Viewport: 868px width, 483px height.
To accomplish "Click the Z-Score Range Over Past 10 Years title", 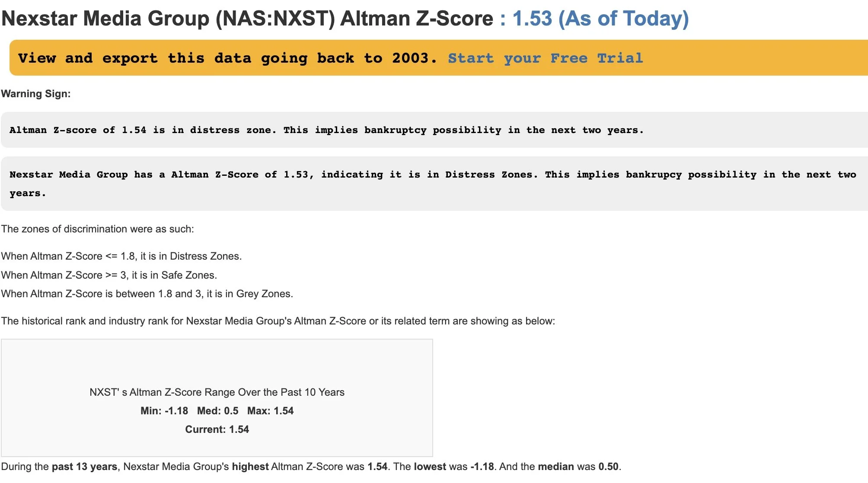I will click(x=217, y=392).
